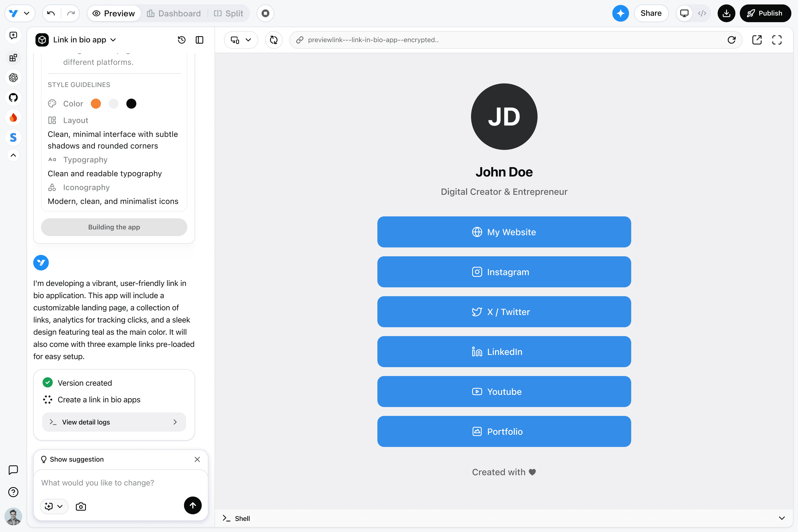The image size is (798, 532).
Task: Click the camera screenshot icon
Action: pos(81,506)
